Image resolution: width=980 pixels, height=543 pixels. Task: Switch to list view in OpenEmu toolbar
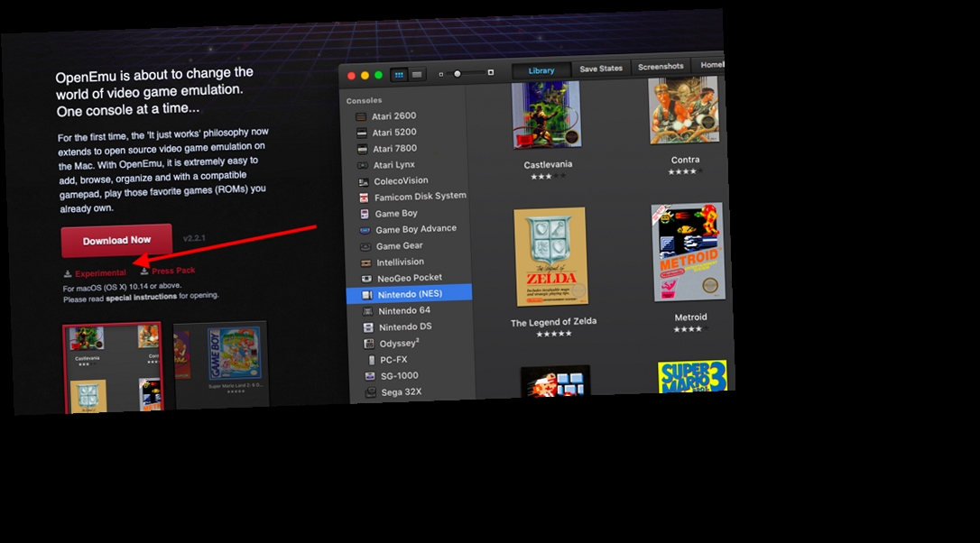[x=417, y=73]
